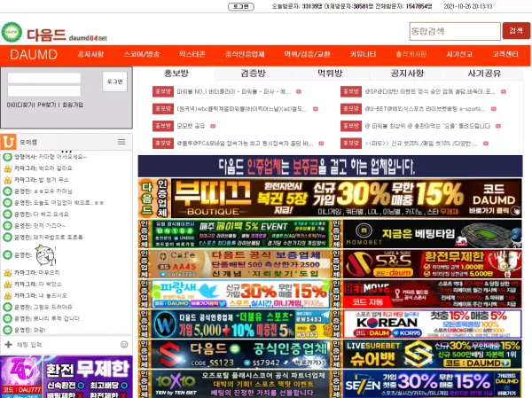Click the 홍보방 tag on the 오모벳 공유 row
Screen dimensions: 532x398
pyautogui.click(x=163, y=126)
